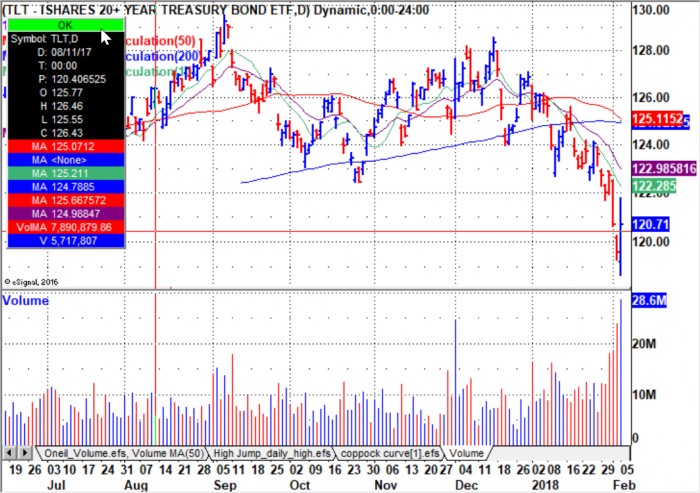700x493 pixels.
Task: Click the 10M volume axis label
Action: 644,395
